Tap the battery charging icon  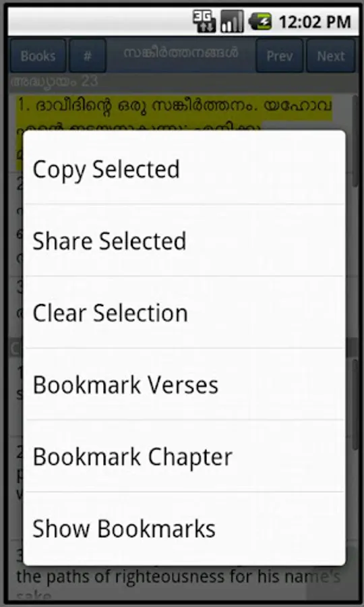(x=260, y=22)
